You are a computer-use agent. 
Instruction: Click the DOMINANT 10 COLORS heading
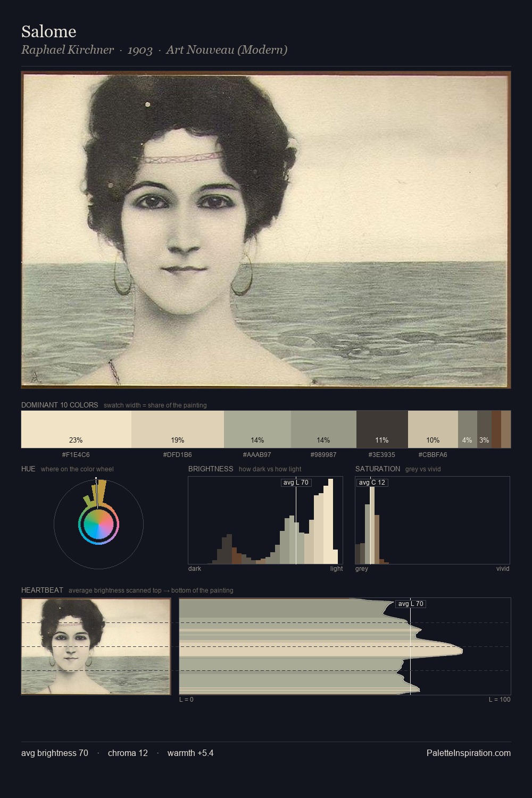coord(60,405)
